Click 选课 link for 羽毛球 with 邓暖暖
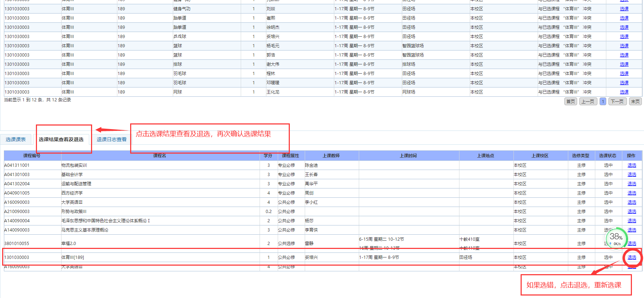The image size is (644, 298). point(624,83)
